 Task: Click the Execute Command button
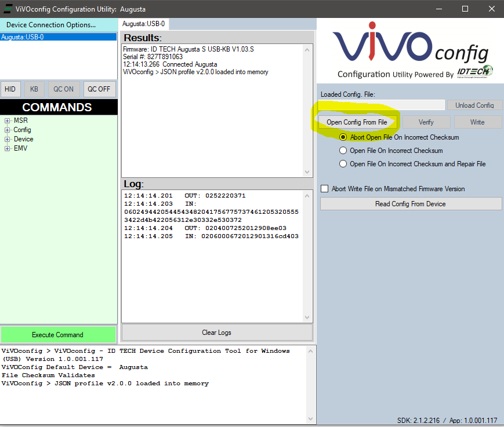pyautogui.click(x=58, y=335)
